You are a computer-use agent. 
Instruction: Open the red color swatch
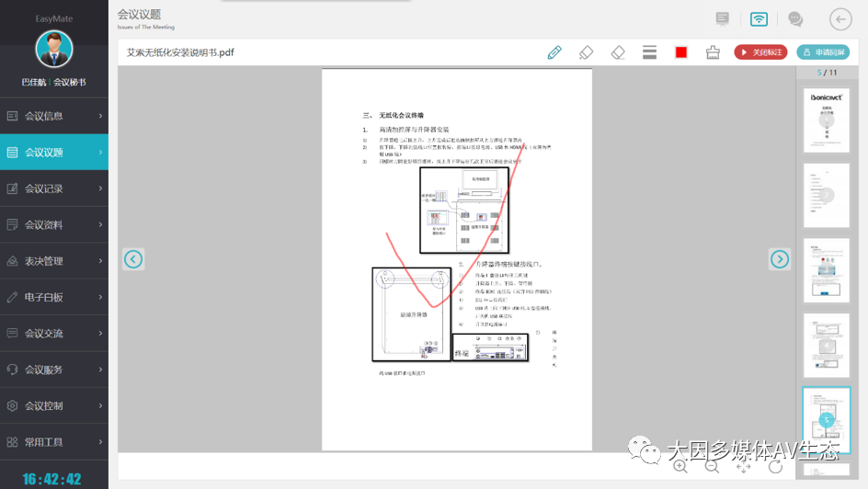[x=681, y=52]
